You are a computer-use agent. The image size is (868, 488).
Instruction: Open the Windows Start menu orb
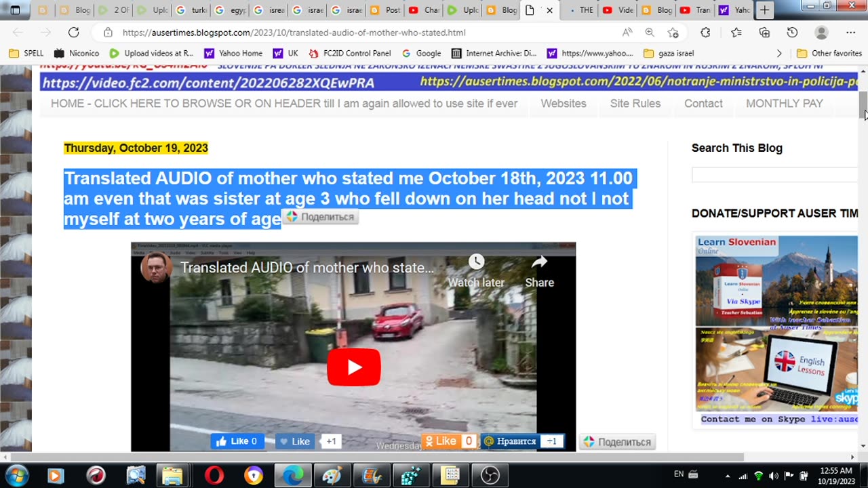click(x=16, y=475)
